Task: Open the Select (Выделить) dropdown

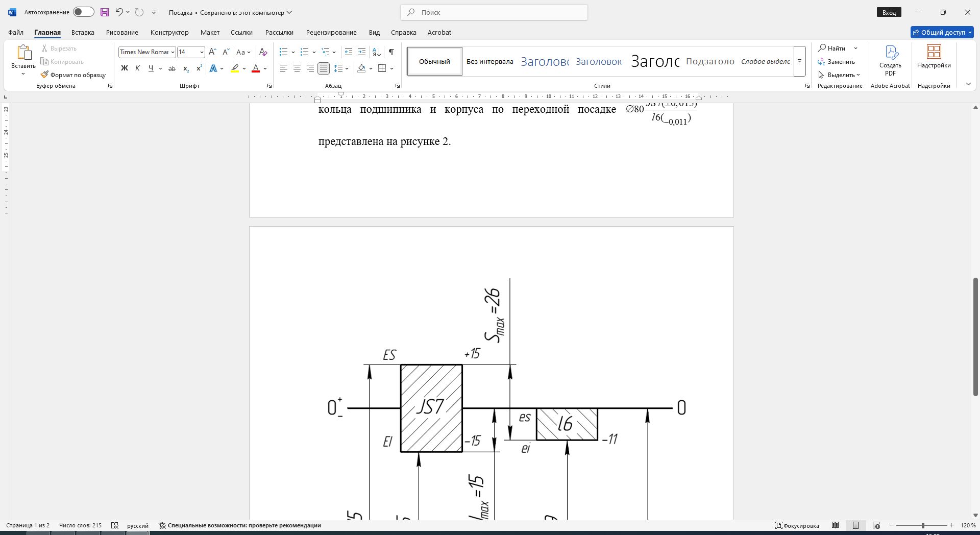Action: [839, 75]
